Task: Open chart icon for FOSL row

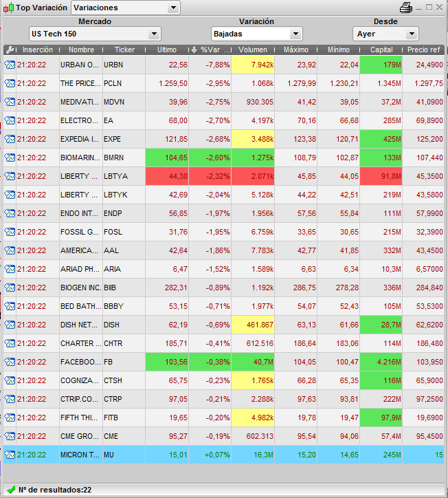Action: pos(10,232)
